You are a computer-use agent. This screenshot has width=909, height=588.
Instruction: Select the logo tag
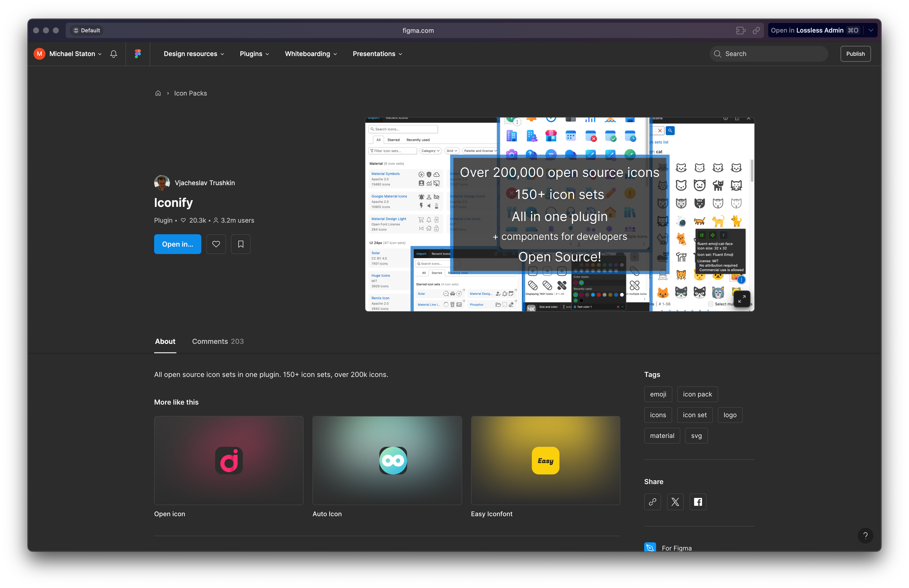730,415
